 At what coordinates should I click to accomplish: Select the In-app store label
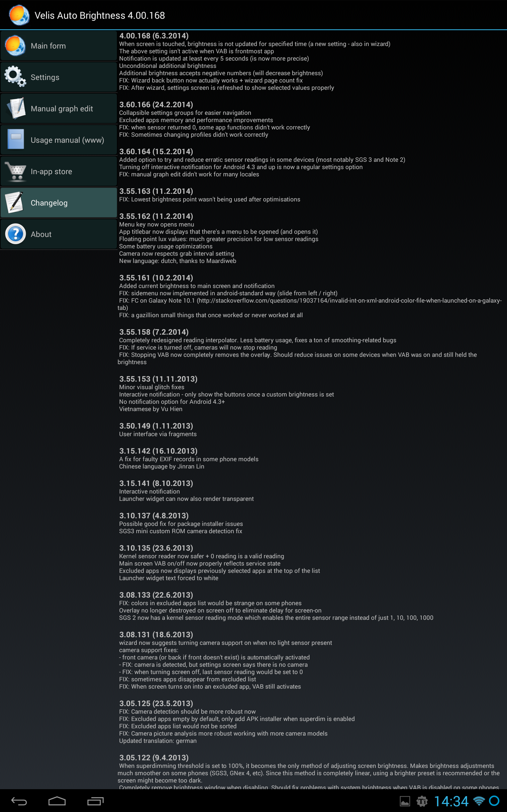point(51,172)
